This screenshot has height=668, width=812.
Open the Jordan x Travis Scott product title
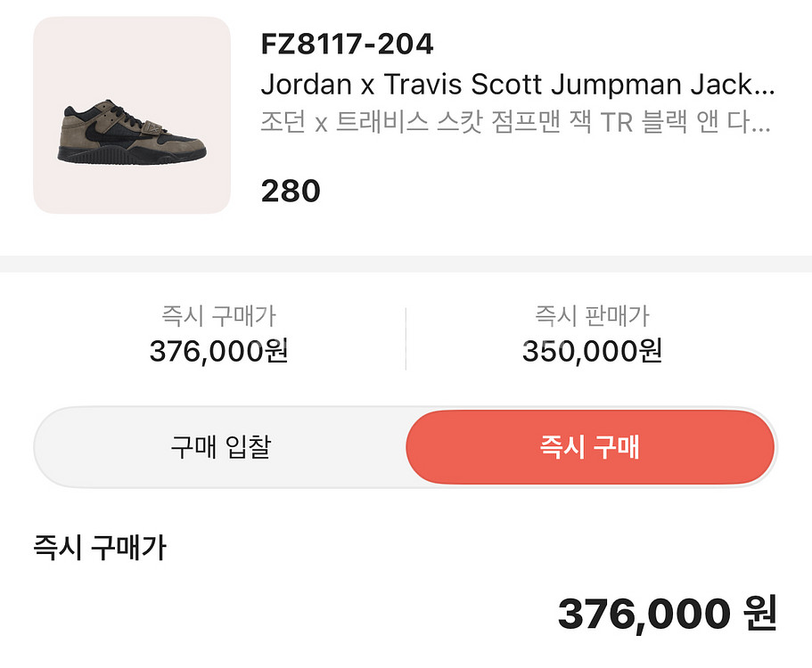(x=508, y=85)
